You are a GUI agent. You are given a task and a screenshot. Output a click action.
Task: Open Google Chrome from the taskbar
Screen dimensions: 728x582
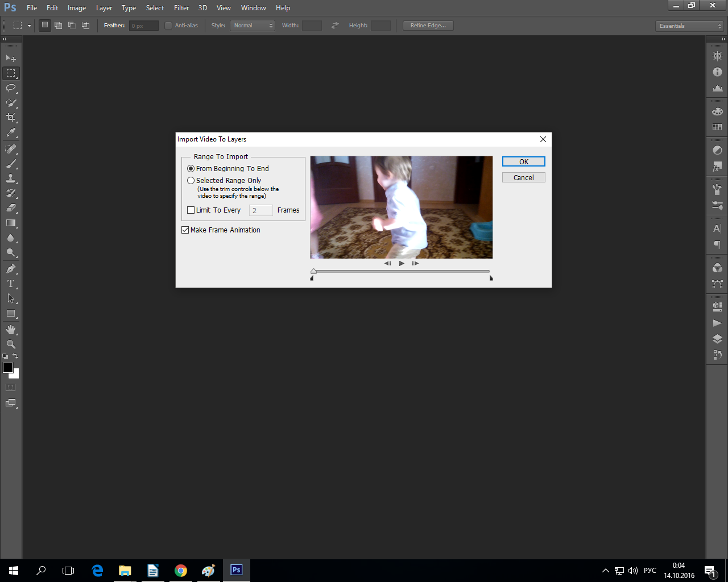coord(181,571)
